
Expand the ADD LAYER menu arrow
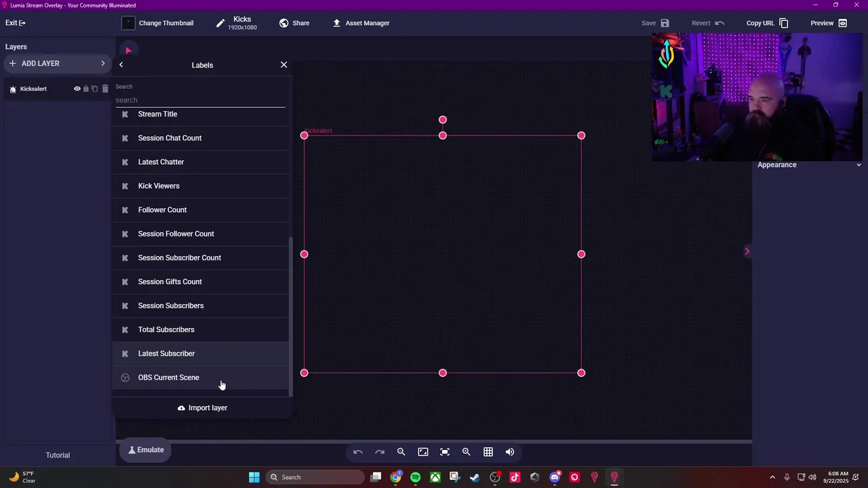coord(103,64)
